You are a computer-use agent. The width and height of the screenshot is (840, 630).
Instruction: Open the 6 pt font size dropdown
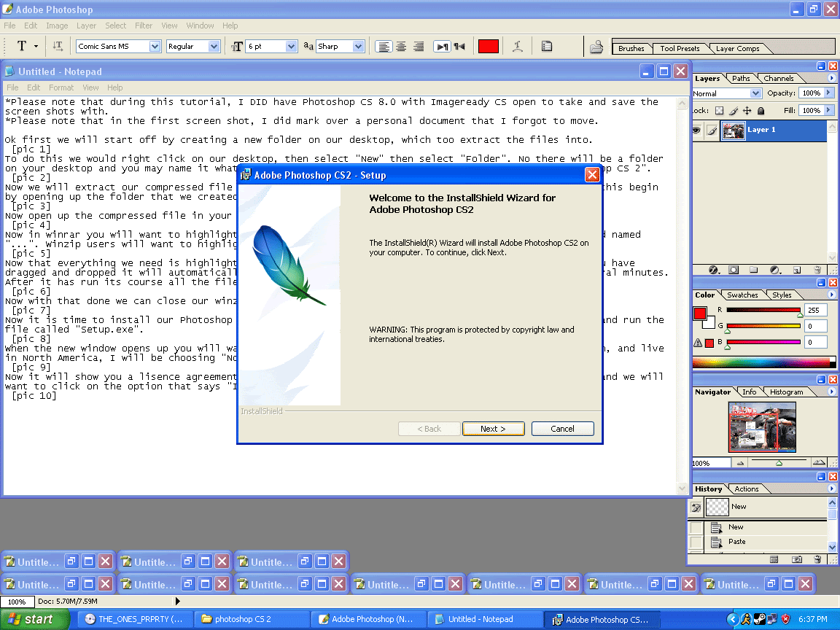click(x=291, y=47)
